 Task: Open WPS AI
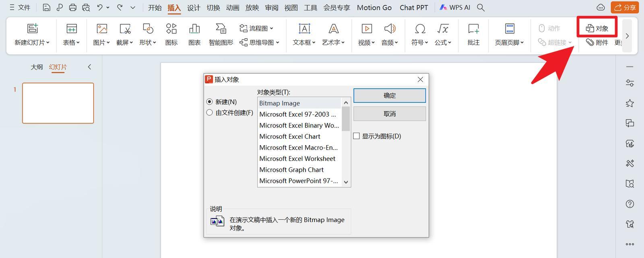(x=455, y=8)
